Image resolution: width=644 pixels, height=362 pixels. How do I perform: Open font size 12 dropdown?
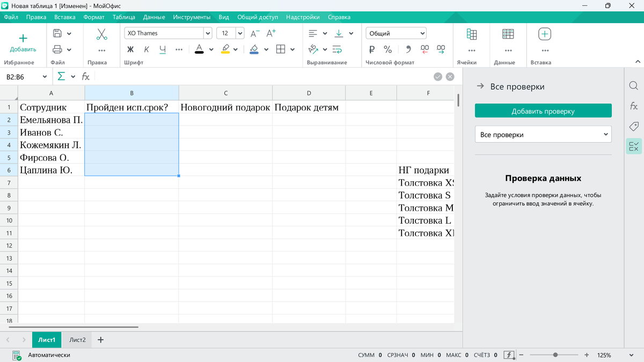[240, 33]
